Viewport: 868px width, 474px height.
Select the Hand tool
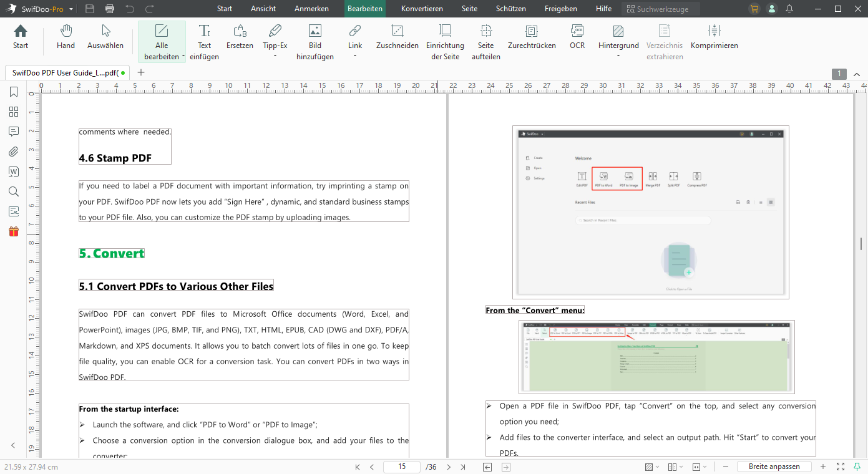click(66, 37)
